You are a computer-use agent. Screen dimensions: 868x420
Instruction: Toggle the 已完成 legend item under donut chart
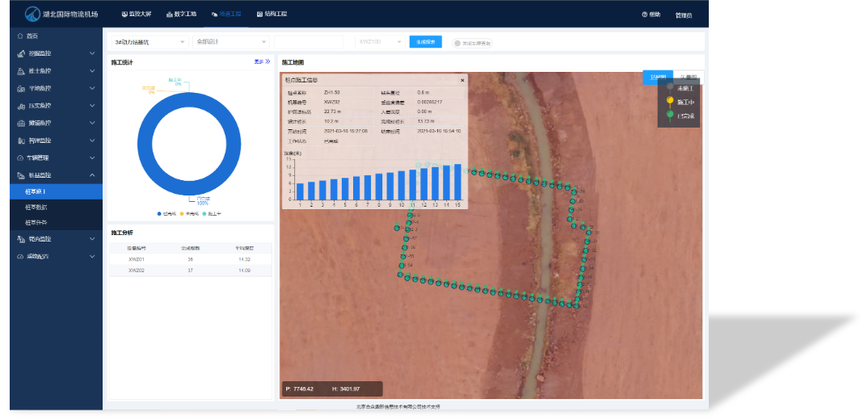point(166,214)
